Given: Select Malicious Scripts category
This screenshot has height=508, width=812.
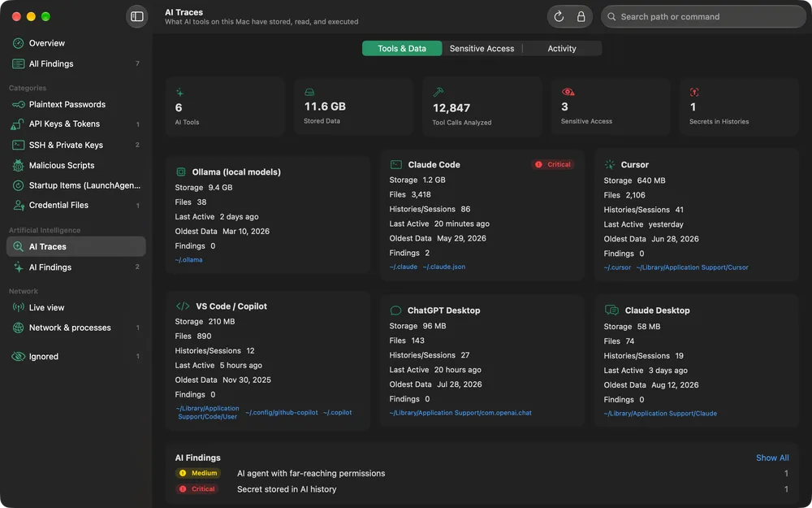Looking at the screenshot, I should coord(76,165).
